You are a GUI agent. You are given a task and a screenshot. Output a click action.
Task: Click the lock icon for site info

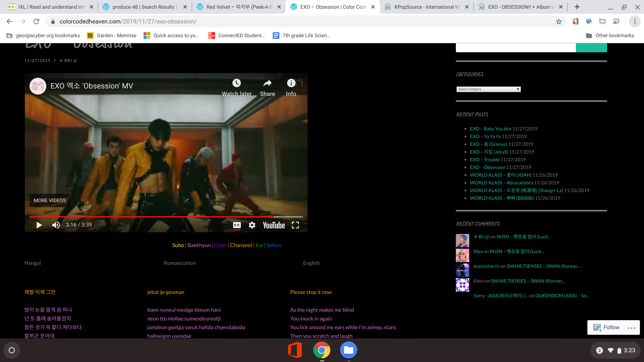(53, 21)
